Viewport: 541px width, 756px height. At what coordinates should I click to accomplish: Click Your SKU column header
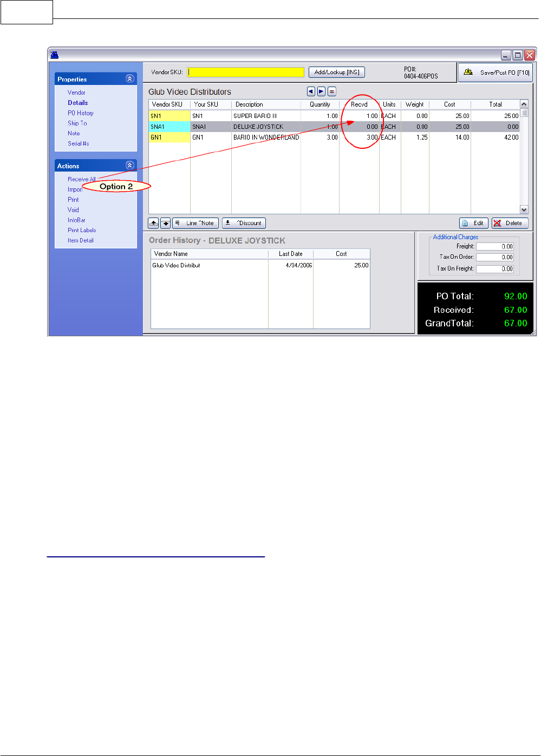pyautogui.click(x=211, y=104)
